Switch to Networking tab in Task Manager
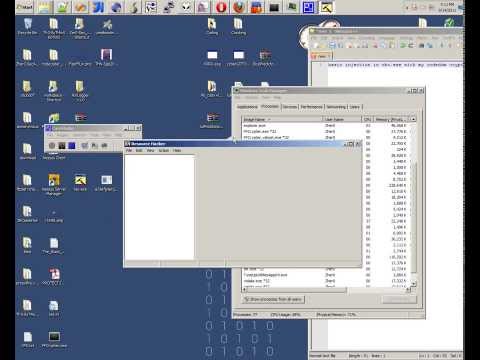The image size is (480, 360). coord(336,107)
